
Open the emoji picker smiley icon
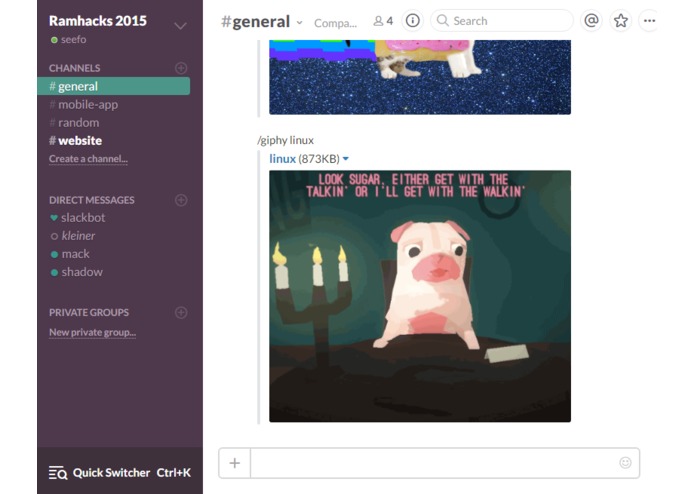(x=625, y=463)
